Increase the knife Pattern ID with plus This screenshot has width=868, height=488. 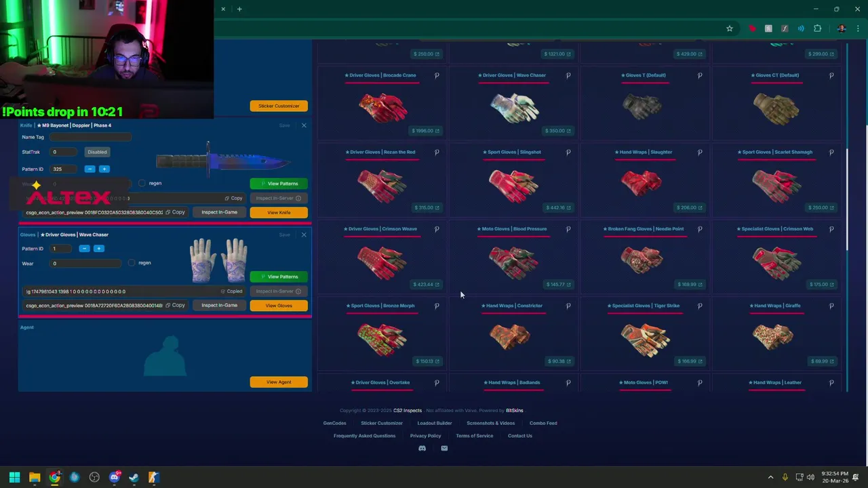tap(104, 169)
